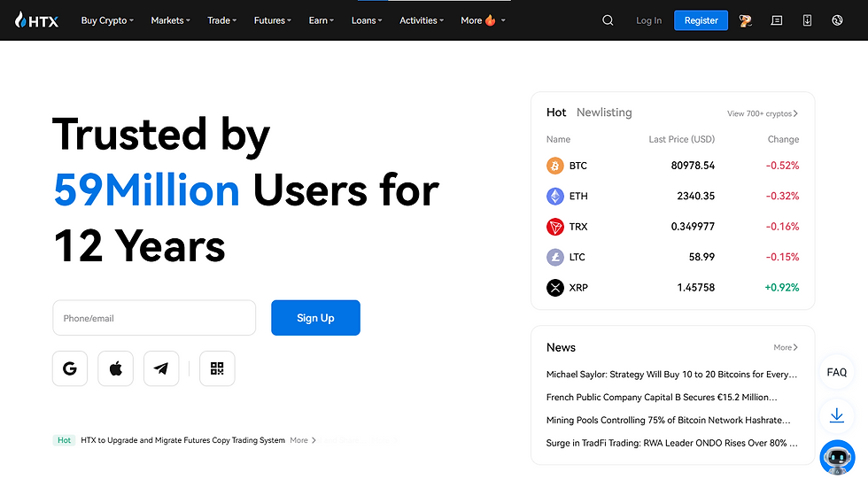Image resolution: width=868 pixels, height=488 pixels.
Task: Open the robot chat support icon
Action: (x=837, y=458)
